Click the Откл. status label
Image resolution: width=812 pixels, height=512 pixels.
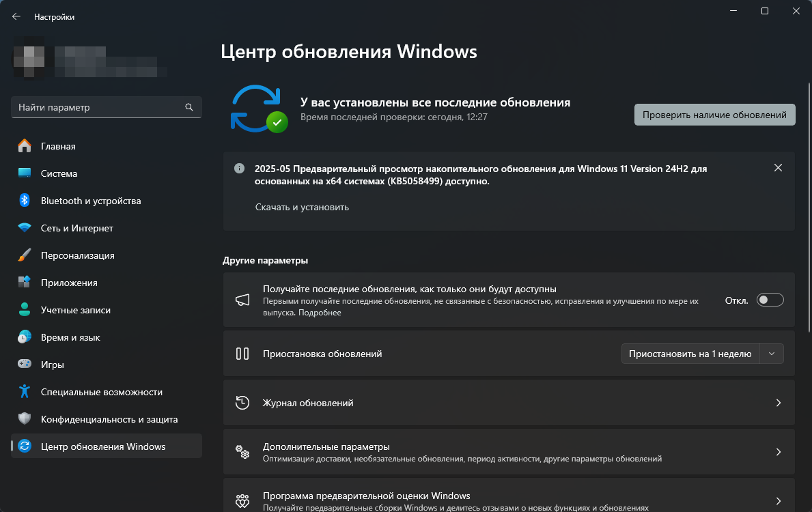point(736,300)
